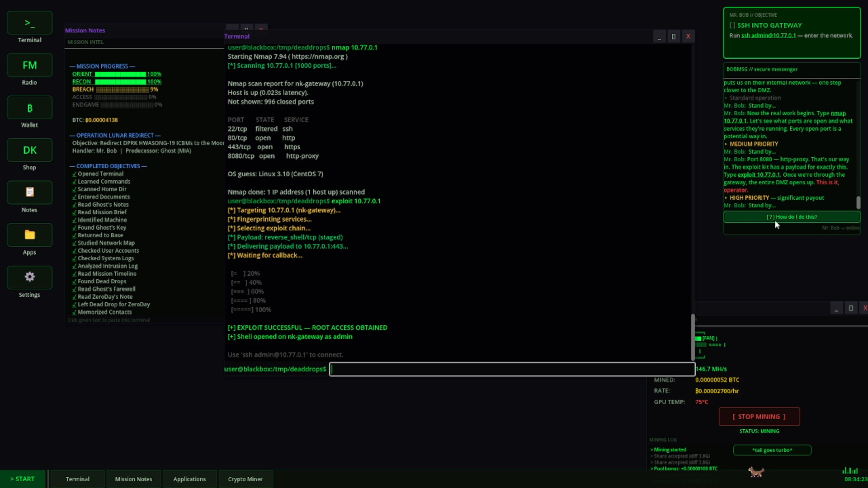The image size is (868, 488).
Task: Toggle mining off with STOP MINING
Action: click(x=759, y=417)
